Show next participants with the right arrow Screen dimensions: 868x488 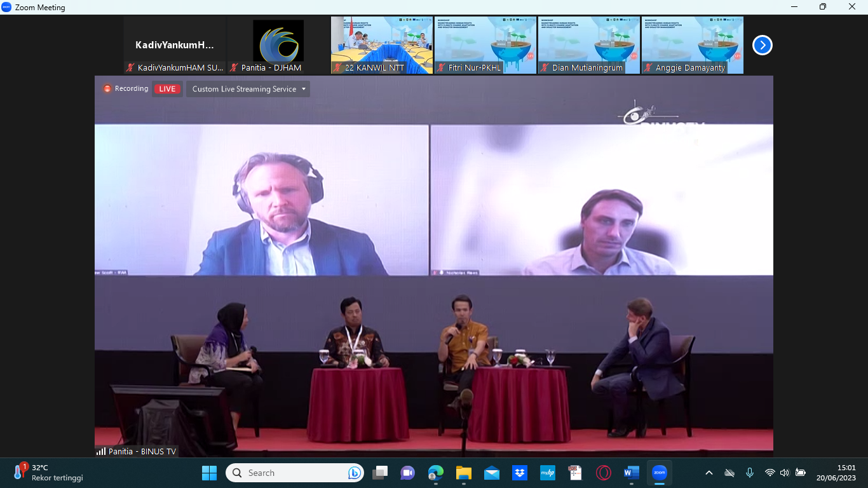[762, 45]
